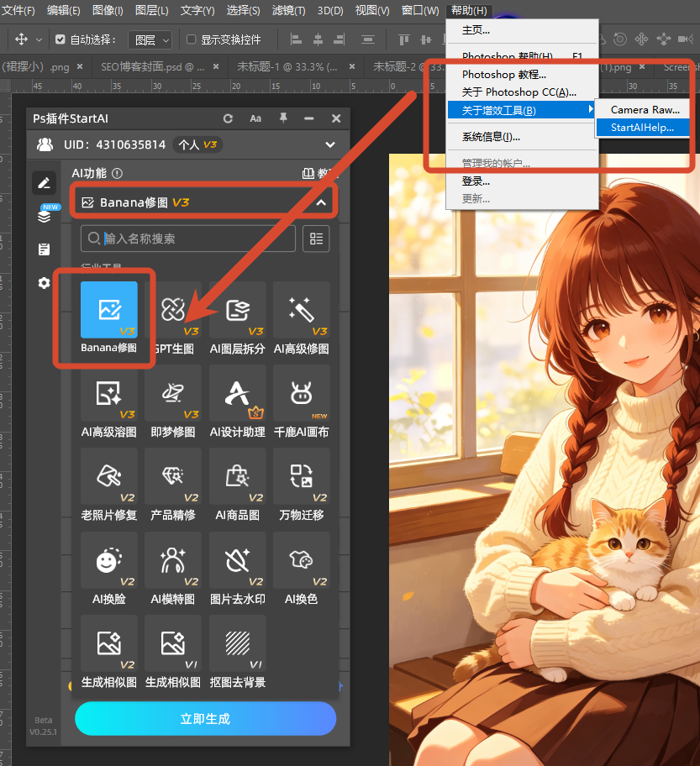The image size is (700, 766).
Task: Toggle the 自动选择 checkbox
Action: click(x=61, y=39)
